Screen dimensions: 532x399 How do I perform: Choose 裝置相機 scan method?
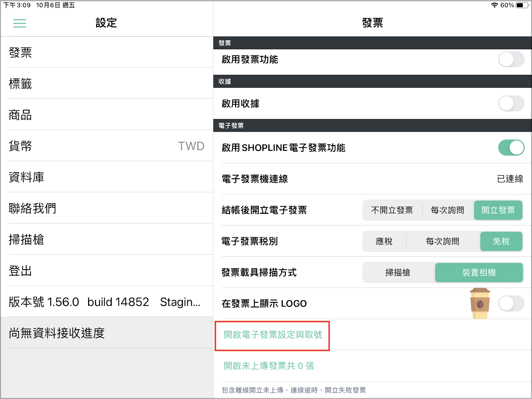pos(479,273)
